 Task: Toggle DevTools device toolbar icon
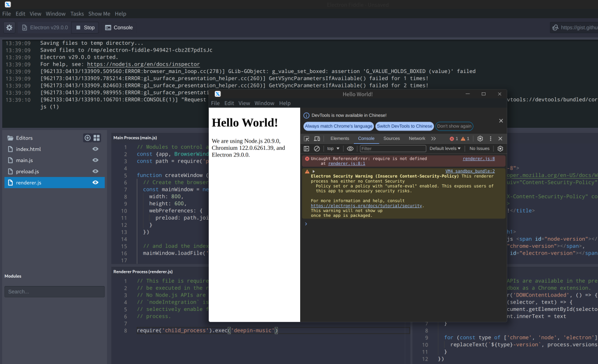(317, 139)
